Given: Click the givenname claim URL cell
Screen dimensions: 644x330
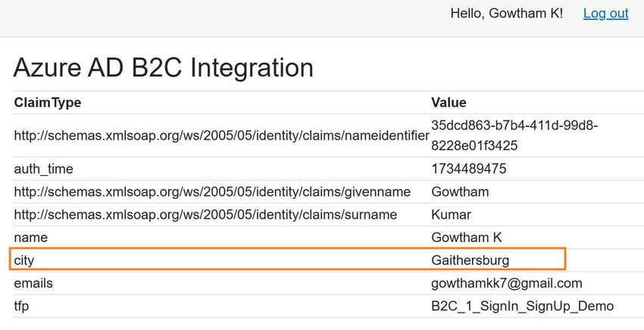Looking at the screenshot, I should click(212, 192).
